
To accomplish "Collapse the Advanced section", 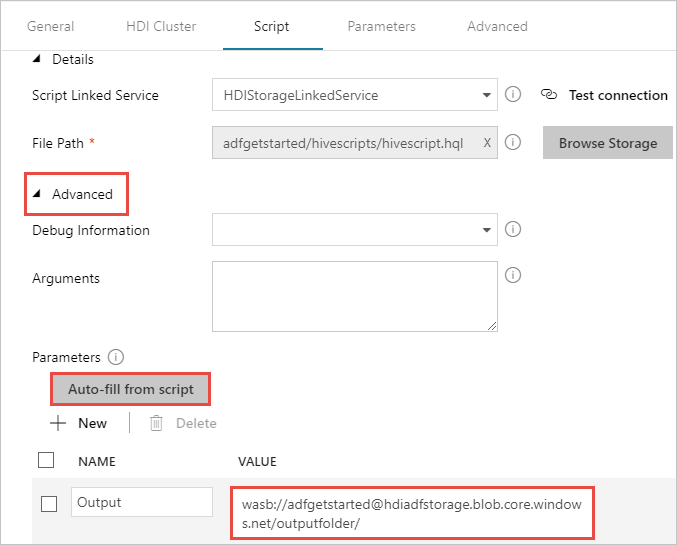I will point(39,194).
